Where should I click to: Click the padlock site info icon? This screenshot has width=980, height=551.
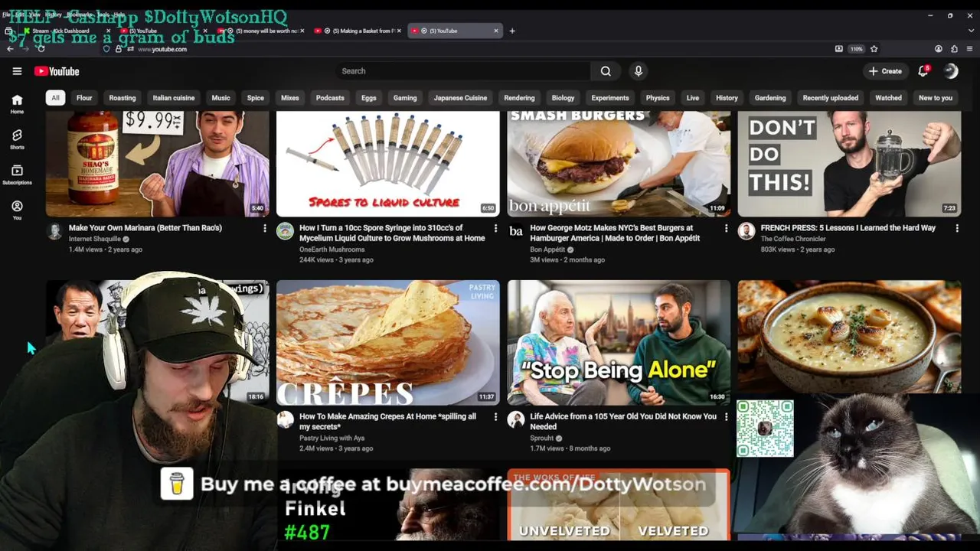click(x=118, y=49)
